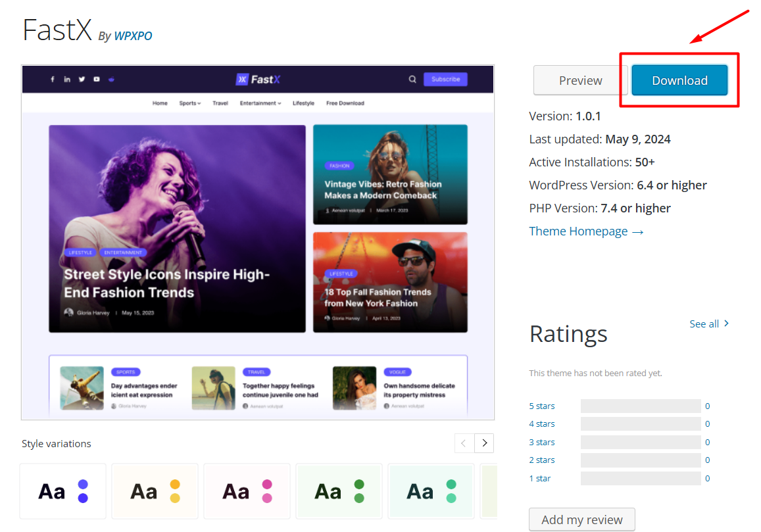The height and width of the screenshot is (532, 761).
Task: Click the TRAVEL category tag
Action: tap(257, 372)
